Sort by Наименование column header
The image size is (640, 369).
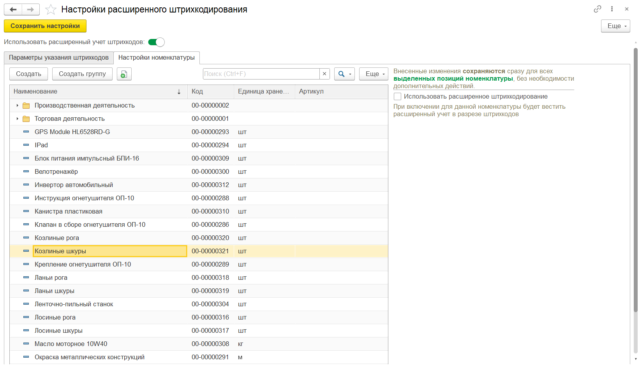tap(98, 91)
